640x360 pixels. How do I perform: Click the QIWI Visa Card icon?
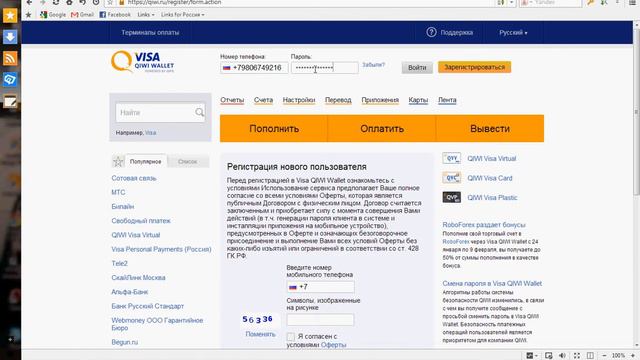point(451,178)
